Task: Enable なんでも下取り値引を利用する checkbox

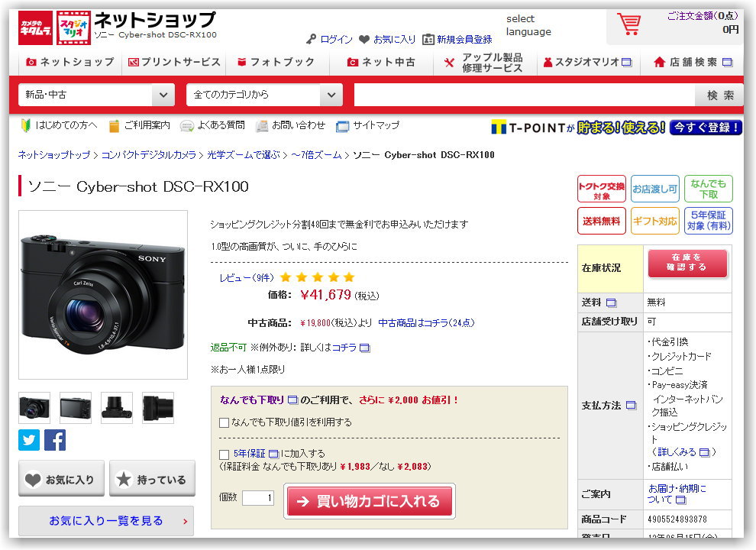Action: pos(224,422)
